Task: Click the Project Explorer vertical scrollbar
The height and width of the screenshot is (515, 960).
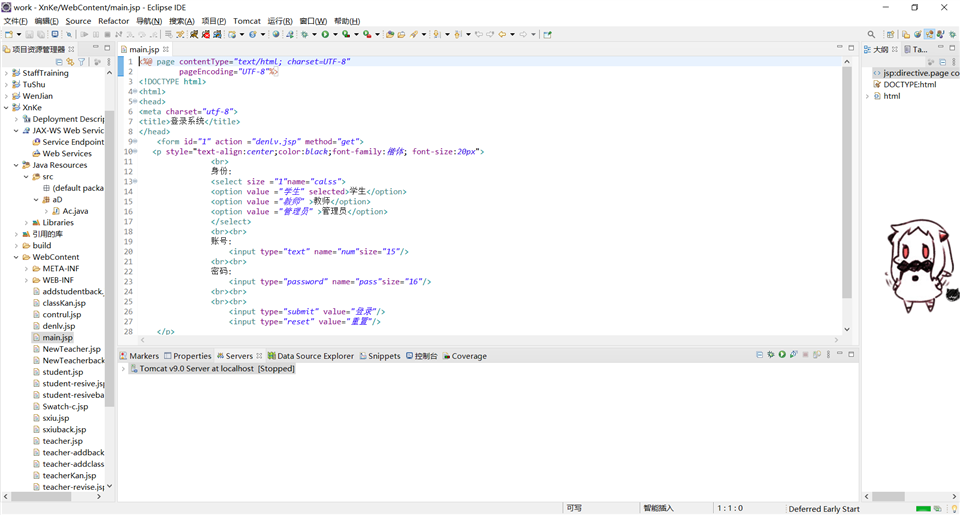Action: 110,257
